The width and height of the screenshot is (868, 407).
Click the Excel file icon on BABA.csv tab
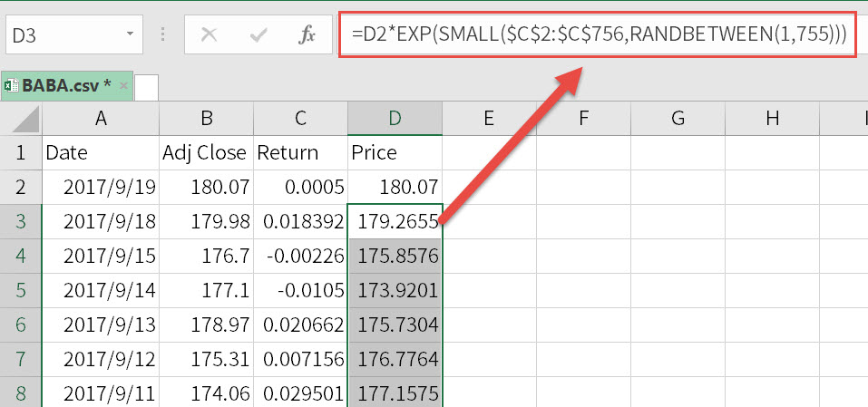11,85
